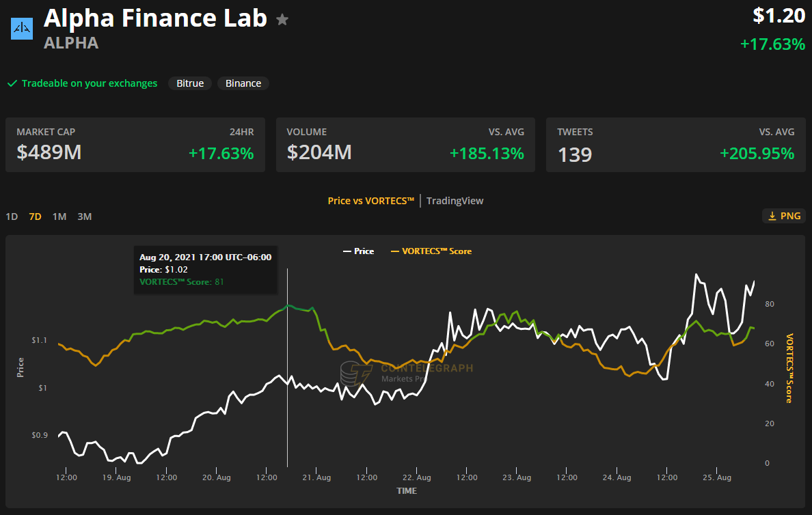Open the Price vs VORTECS tab
Screen dimensions: 812x515
370,201
